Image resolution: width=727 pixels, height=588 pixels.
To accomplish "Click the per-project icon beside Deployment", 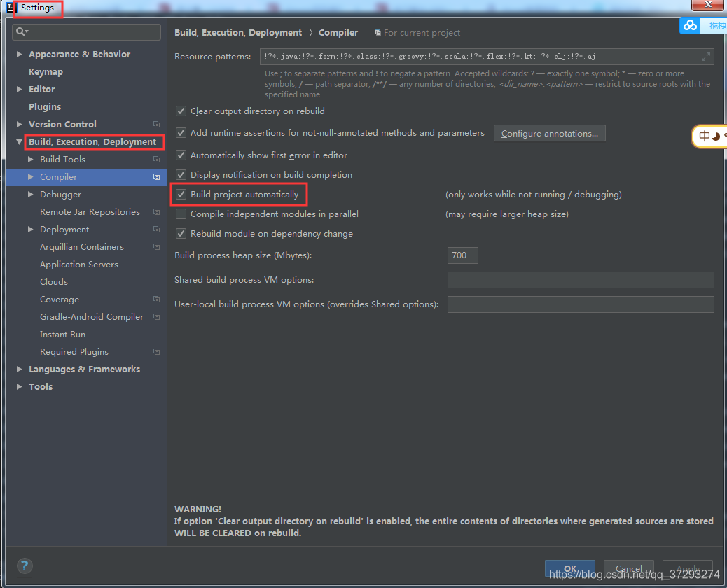I will point(157,230).
